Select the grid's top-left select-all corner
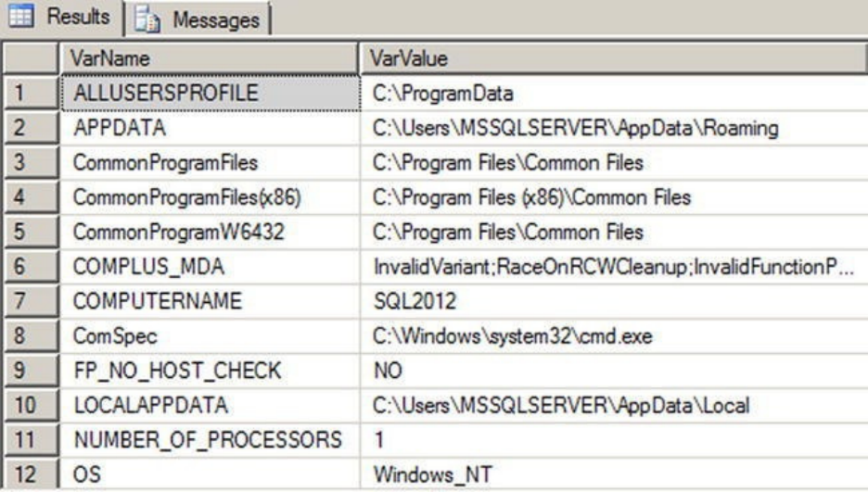Image resolution: width=868 pixels, height=492 pixels. [x=31, y=57]
